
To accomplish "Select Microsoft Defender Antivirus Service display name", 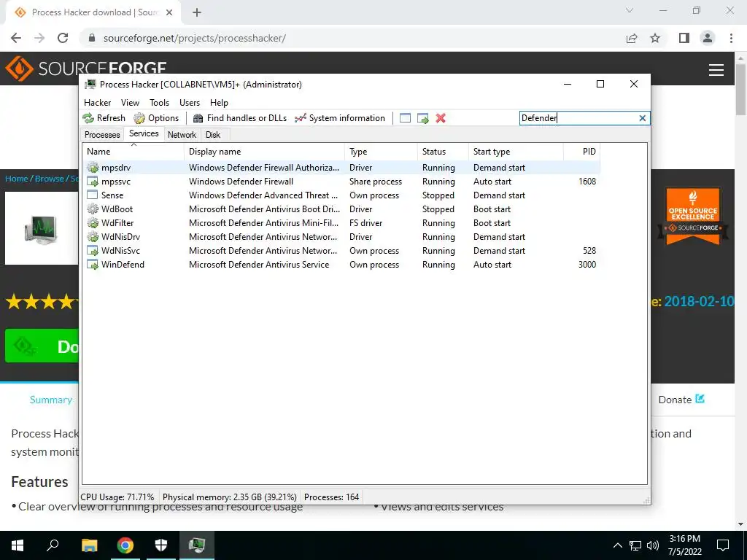I will 259,264.
